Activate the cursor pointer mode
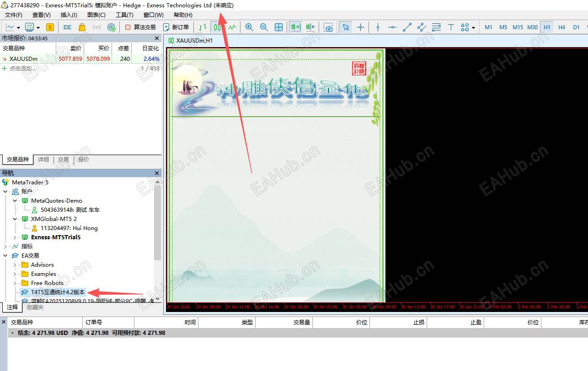 (346, 27)
